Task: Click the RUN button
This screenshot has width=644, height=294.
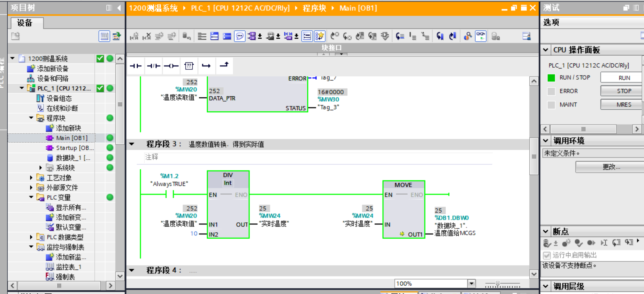Action: [621, 78]
